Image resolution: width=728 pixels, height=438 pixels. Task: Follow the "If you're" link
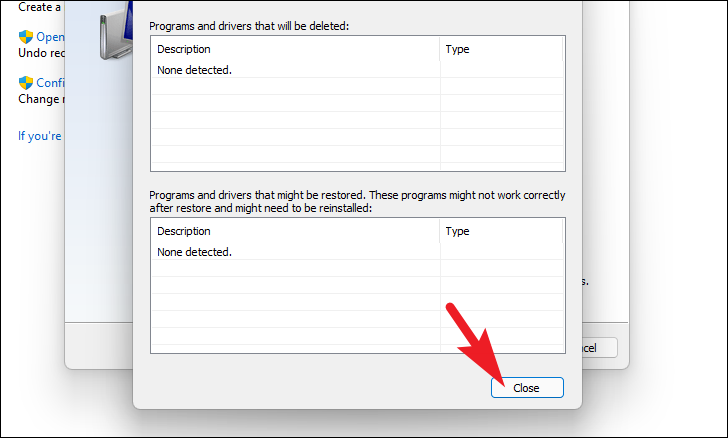(x=39, y=136)
